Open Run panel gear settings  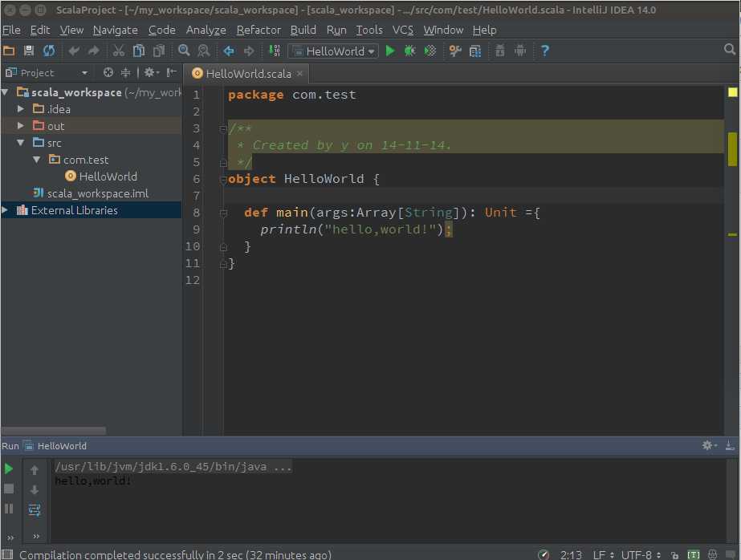709,445
